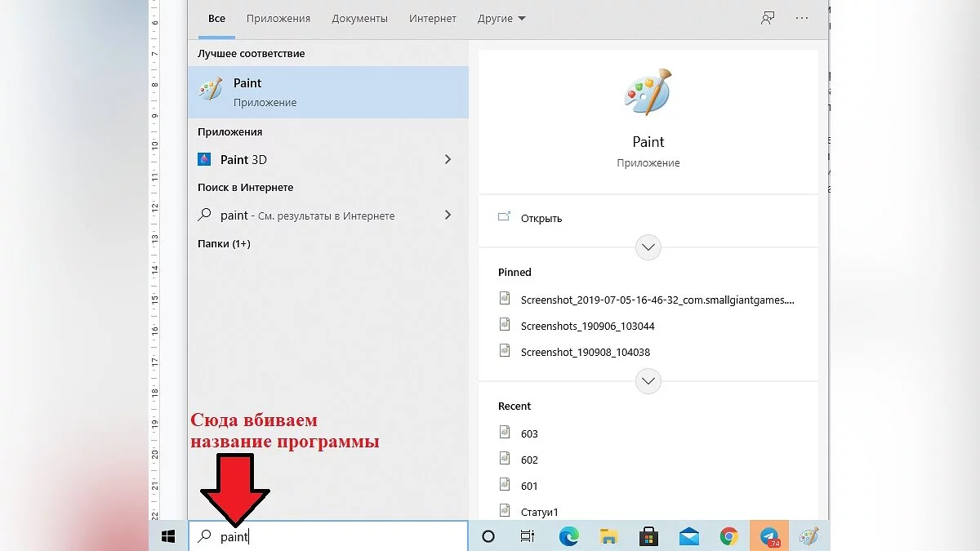Switch to the Интернет tab
The image size is (980, 551).
(433, 18)
